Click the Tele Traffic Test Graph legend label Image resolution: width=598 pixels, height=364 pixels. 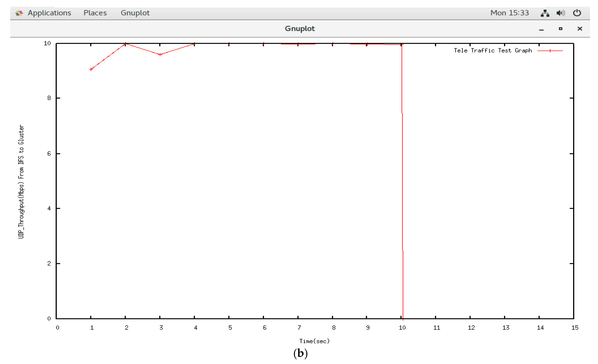point(493,50)
